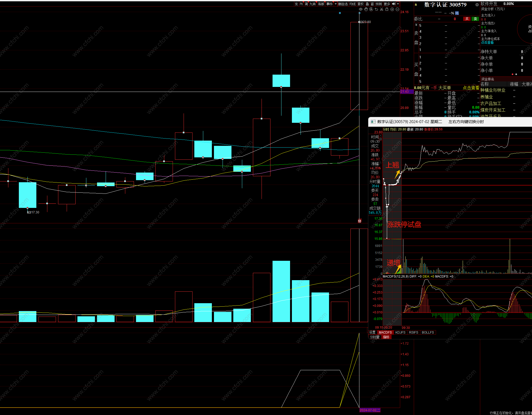
Task: Zoom in with the plus circle icon
Action: point(392,9)
